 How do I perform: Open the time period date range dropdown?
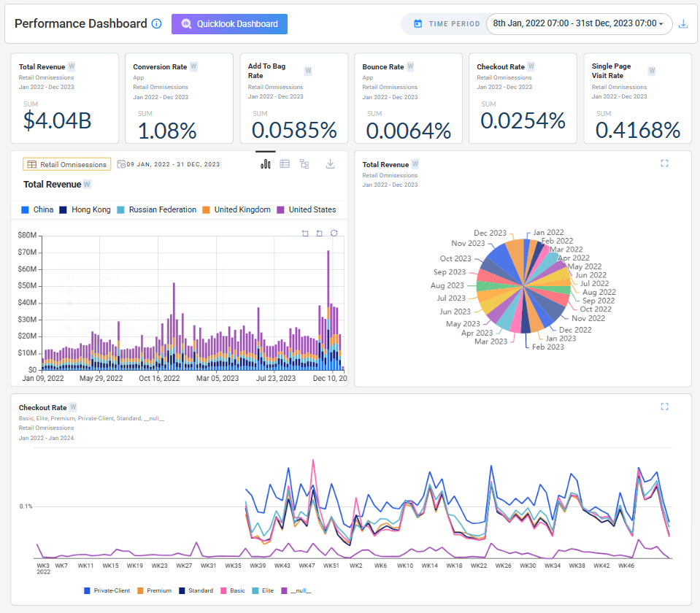(579, 23)
